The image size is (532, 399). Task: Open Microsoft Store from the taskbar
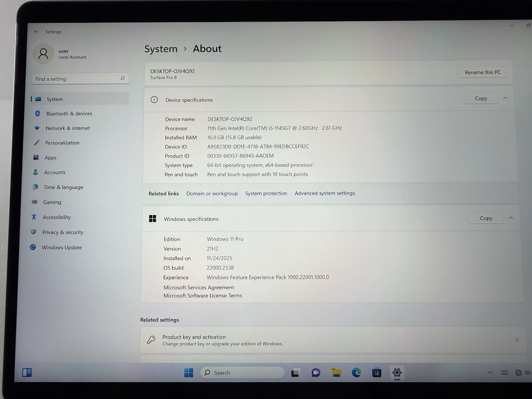click(x=376, y=373)
